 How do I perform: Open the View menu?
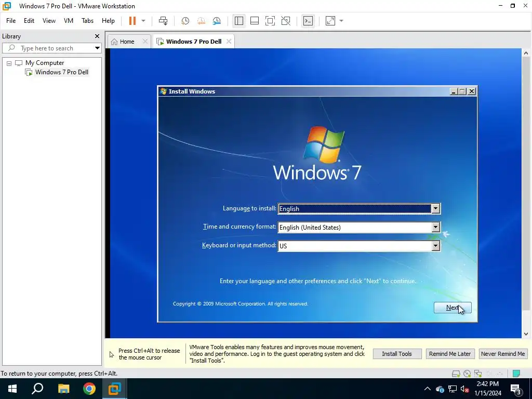[49, 21]
